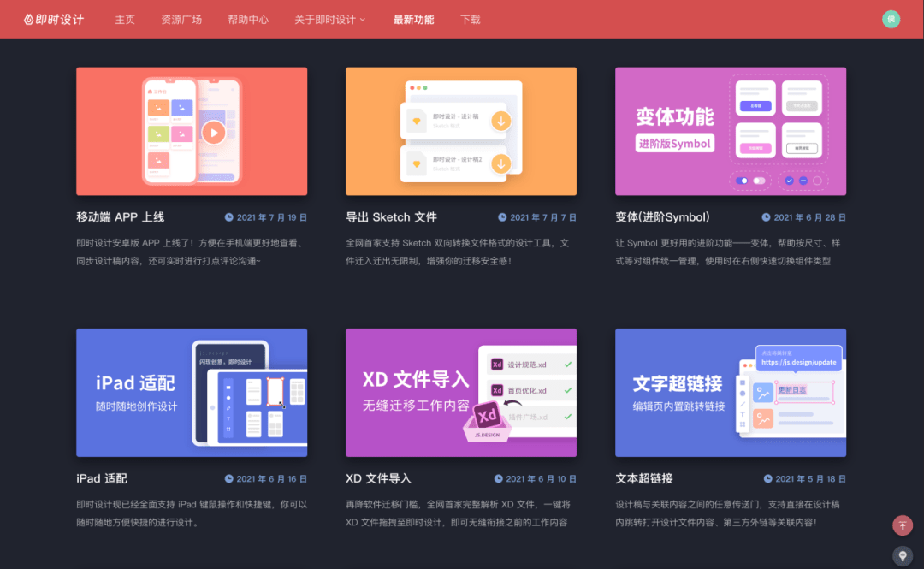
Task: Click the 2021 年 7 月 7 日 date text
Action: (543, 217)
